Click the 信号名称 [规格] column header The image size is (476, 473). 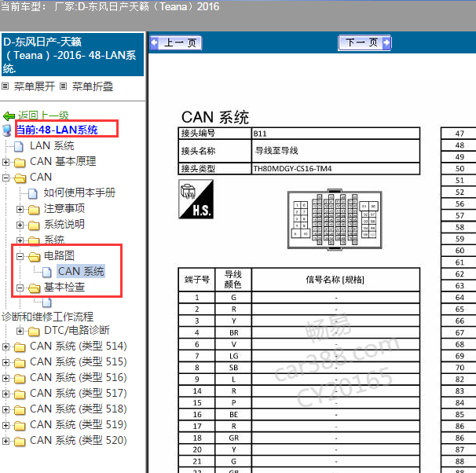click(x=335, y=280)
